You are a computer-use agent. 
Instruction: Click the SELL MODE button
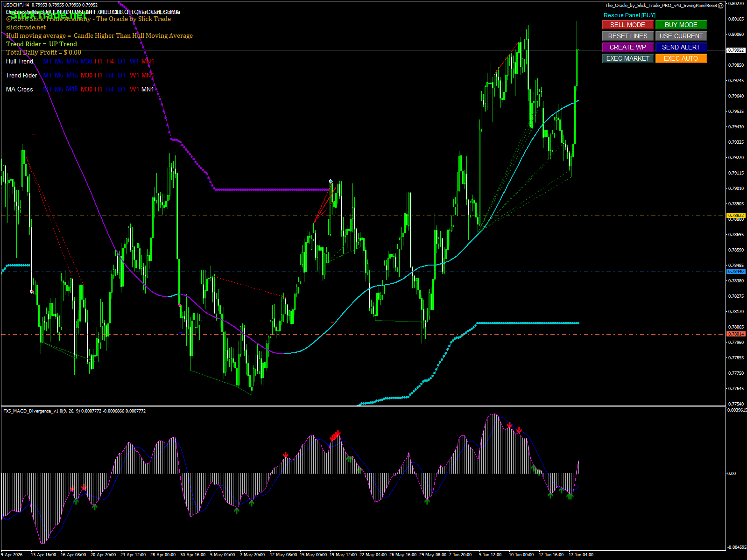(x=627, y=25)
